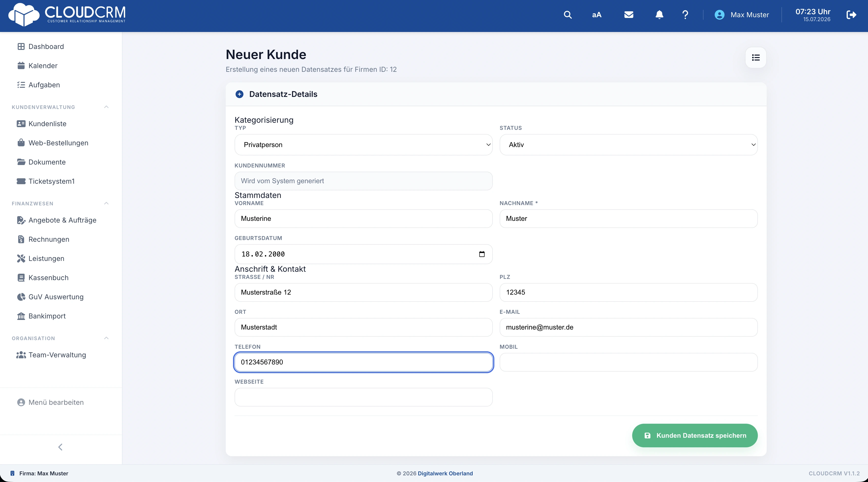
Task: Toggle font size with aA icon
Action: (597, 15)
